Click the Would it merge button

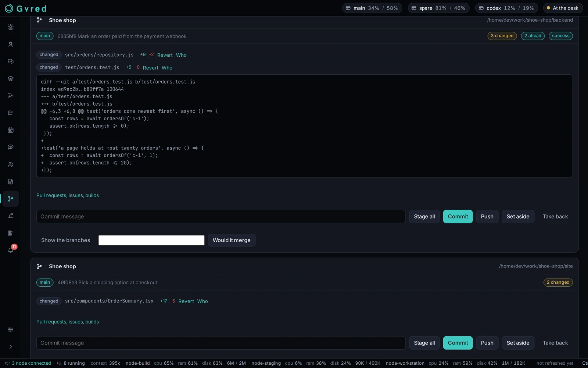coord(232,240)
